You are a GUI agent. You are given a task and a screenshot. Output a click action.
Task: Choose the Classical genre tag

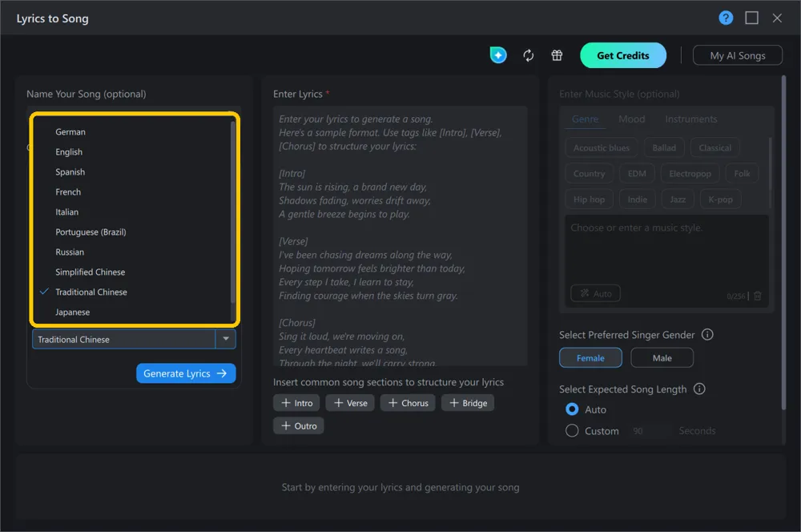(714, 147)
